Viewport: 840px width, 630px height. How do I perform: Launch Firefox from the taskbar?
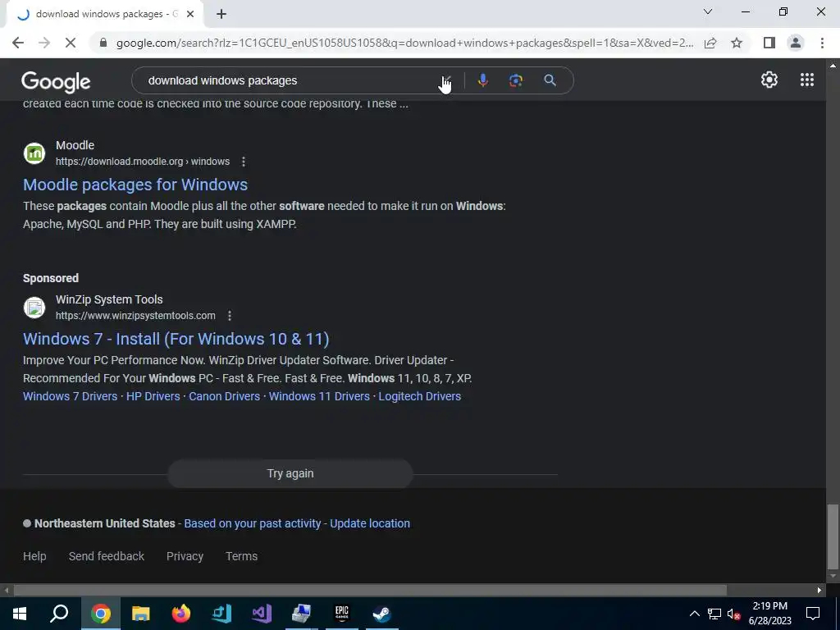click(x=181, y=614)
